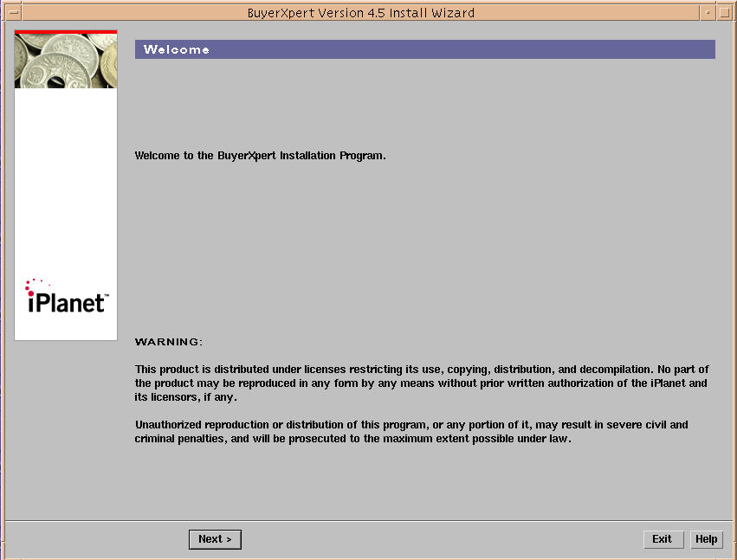This screenshot has width=737, height=560.
Task: Open the window menu button in the title bar
Action: 14,12
